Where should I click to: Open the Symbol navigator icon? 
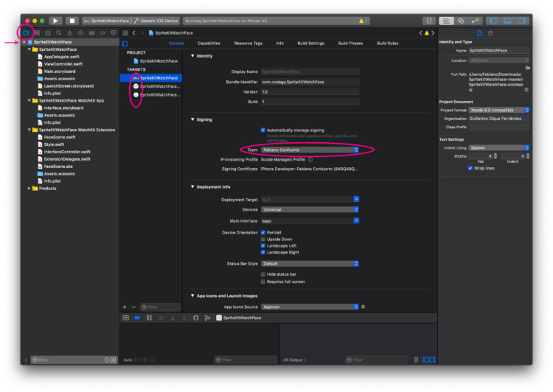tap(48, 32)
